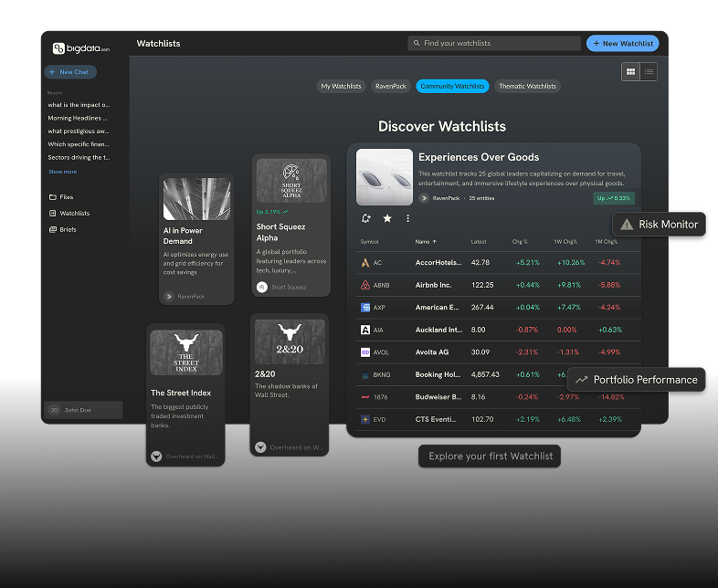Expand recent chats with Show more
This screenshot has height=588, width=718.
pyautogui.click(x=63, y=172)
